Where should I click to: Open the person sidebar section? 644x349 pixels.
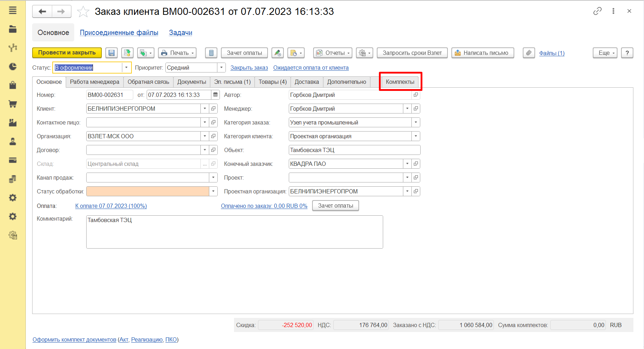(13, 141)
